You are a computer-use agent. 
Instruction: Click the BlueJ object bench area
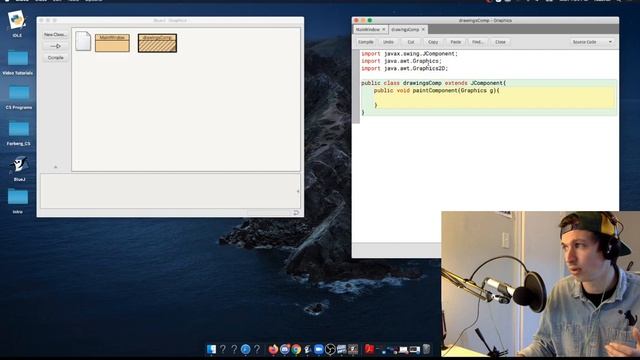170,191
